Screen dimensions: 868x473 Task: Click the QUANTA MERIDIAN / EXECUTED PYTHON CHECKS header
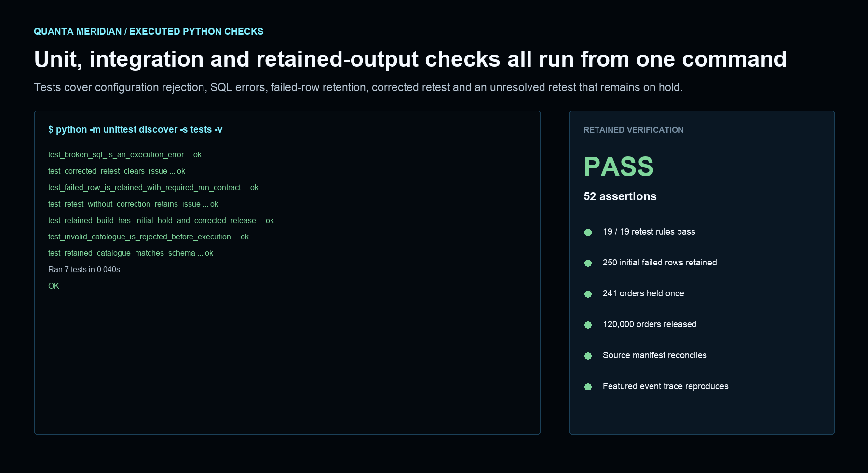(x=149, y=31)
